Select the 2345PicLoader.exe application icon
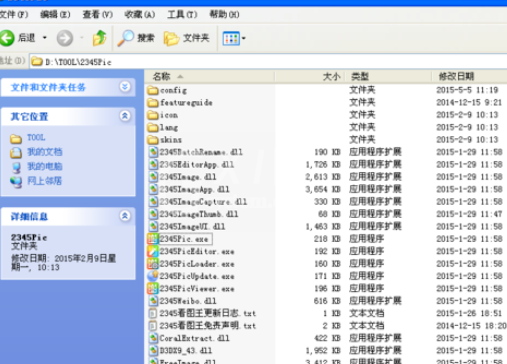Screen dimensions: 507x364 (x=153, y=264)
